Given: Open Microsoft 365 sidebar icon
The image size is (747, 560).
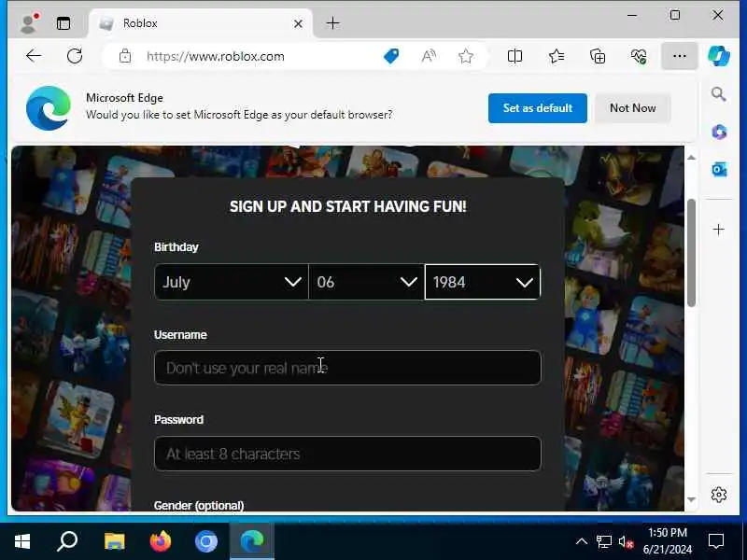Looking at the screenshot, I should (x=719, y=132).
